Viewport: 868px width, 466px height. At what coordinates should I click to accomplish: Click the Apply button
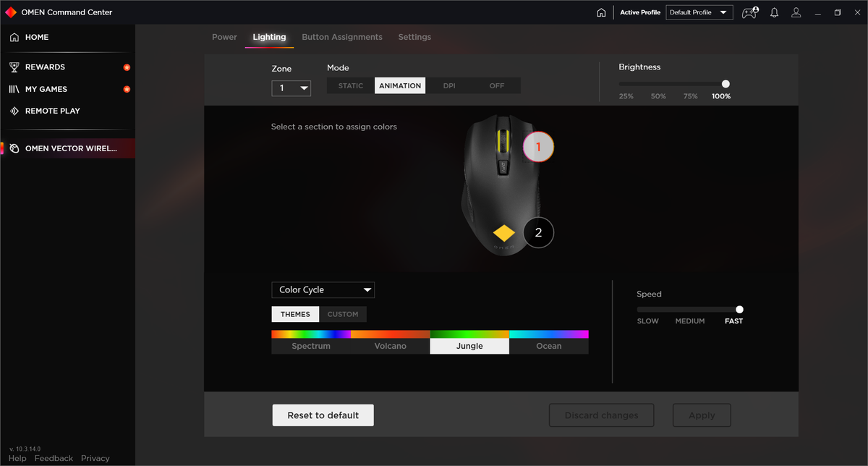(x=702, y=415)
